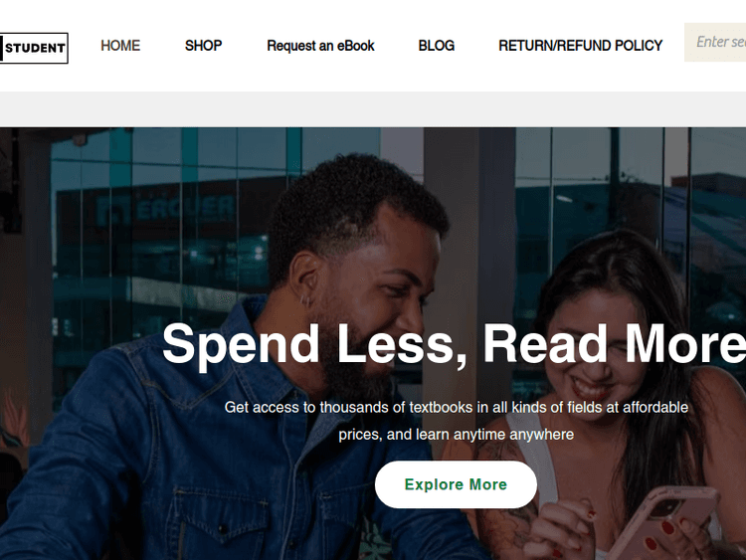Screen dimensions: 746x560
Task: Focus the Enter search input field
Action: [x=715, y=43]
